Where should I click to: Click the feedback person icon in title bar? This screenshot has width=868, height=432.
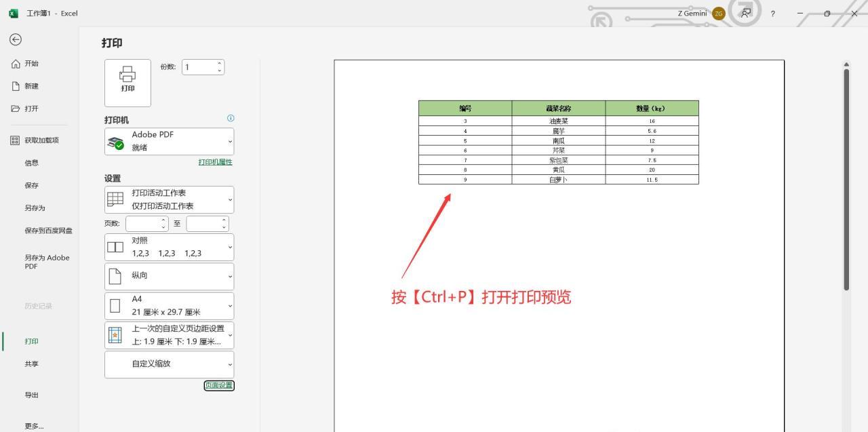[747, 13]
